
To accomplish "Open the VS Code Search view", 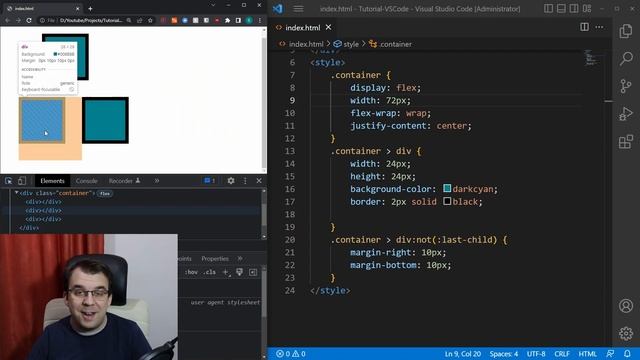I will click(626, 59).
